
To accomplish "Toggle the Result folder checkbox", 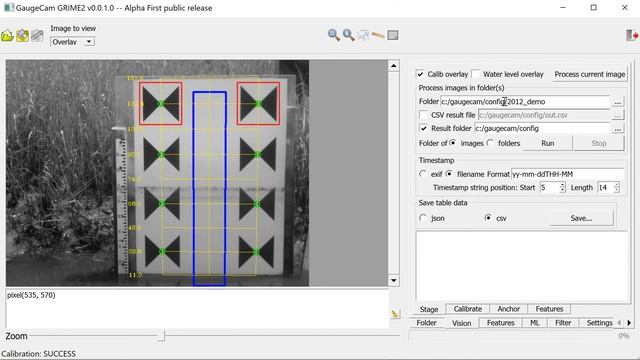I will tap(424, 128).
